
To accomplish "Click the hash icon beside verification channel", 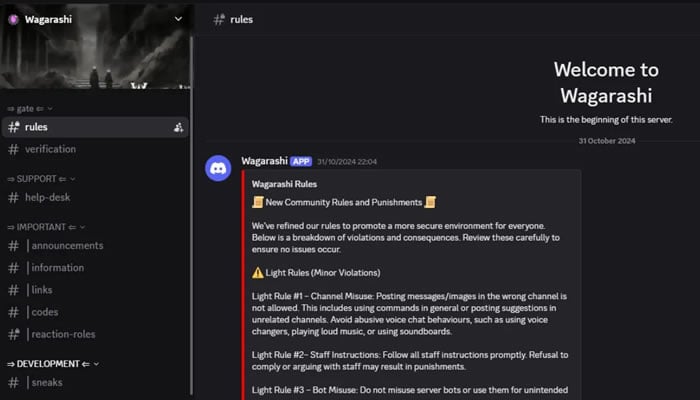I will click(x=13, y=149).
